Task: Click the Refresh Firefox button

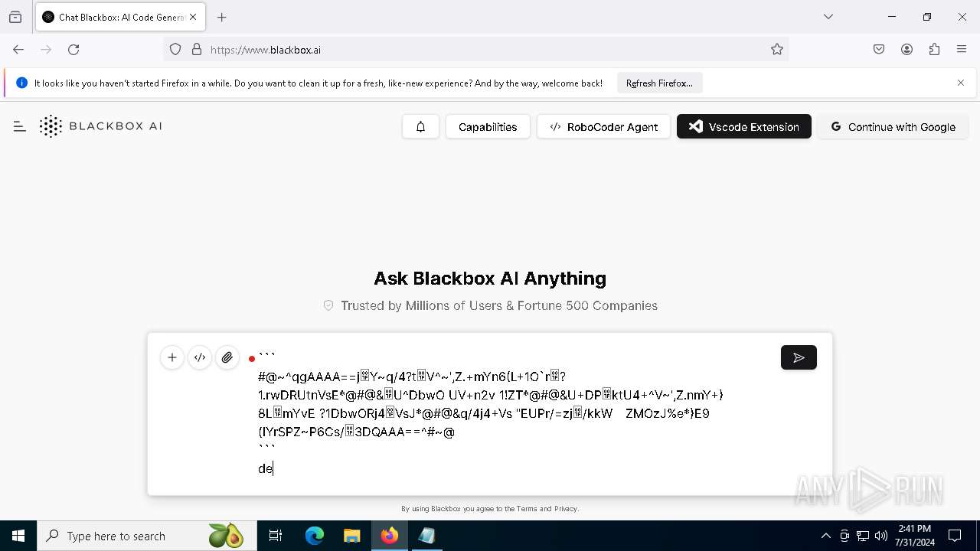Action: (659, 83)
